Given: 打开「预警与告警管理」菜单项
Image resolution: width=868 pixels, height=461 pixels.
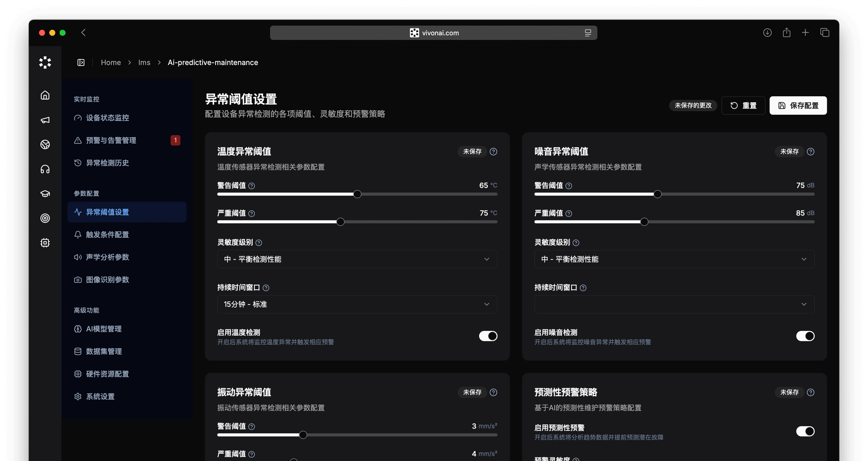Looking at the screenshot, I should 112,140.
